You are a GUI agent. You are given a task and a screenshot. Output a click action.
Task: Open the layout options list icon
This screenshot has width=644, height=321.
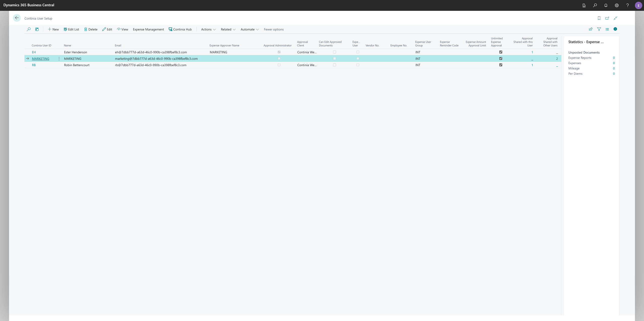pyautogui.click(x=607, y=29)
